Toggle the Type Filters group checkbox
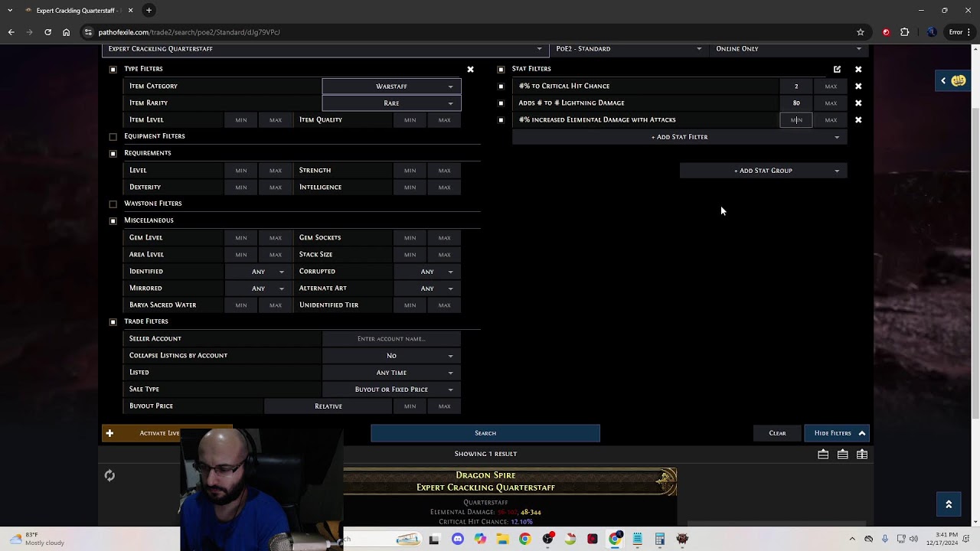Image resolution: width=980 pixels, height=551 pixels. [x=113, y=69]
